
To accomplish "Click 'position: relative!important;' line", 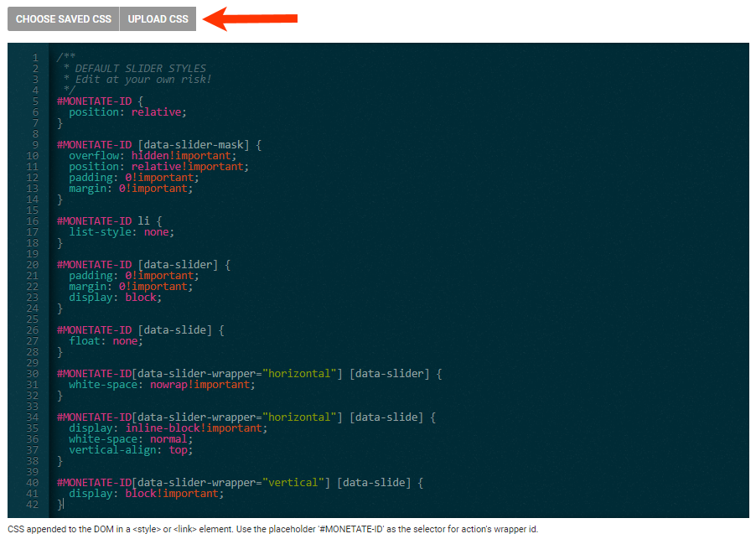I will [158, 167].
